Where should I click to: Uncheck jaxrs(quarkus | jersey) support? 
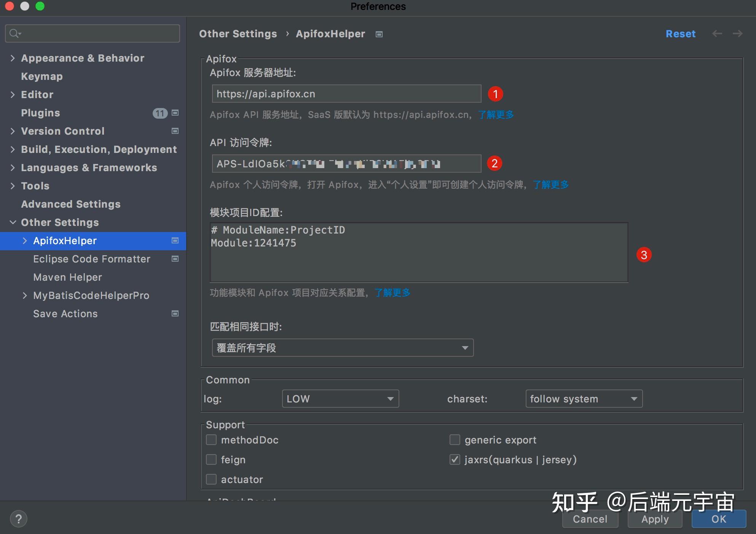click(x=455, y=459)
